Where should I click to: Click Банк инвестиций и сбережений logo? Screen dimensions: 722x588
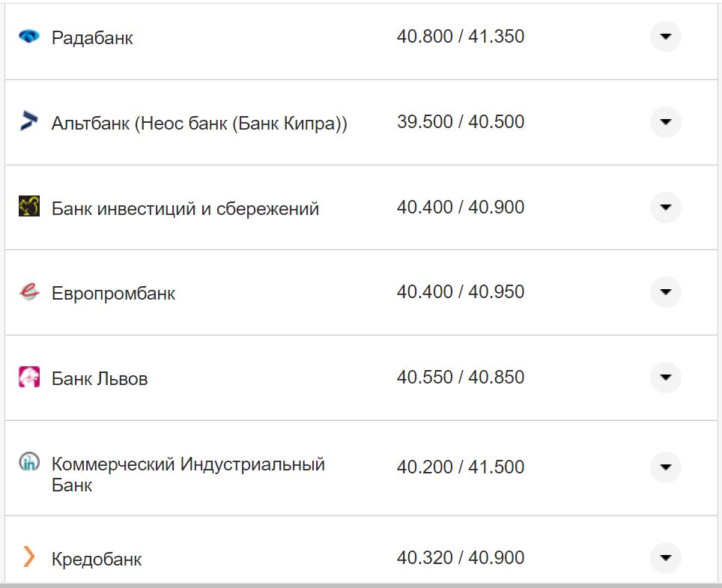(x=28, y=206)
